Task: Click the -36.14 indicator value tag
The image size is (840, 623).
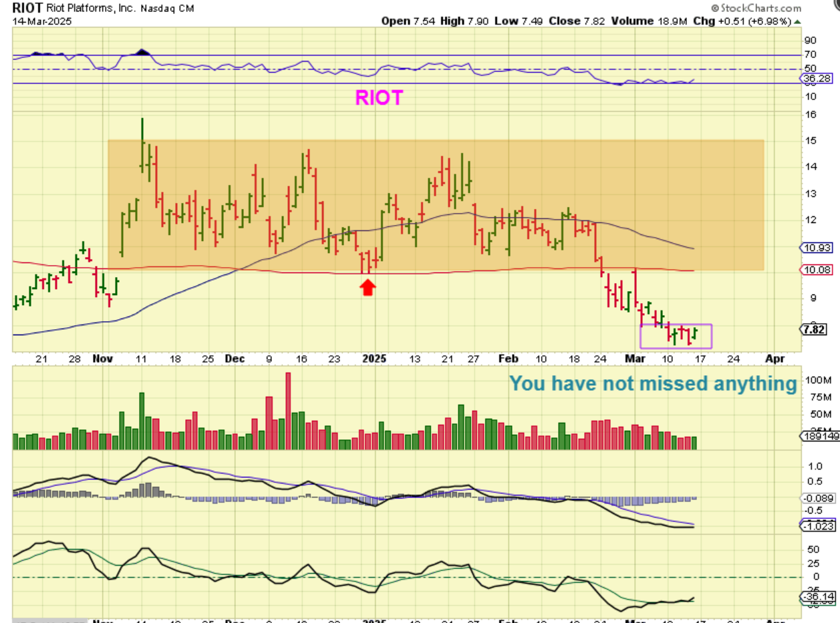Action: pyautogui.click(x=817, y=596)
